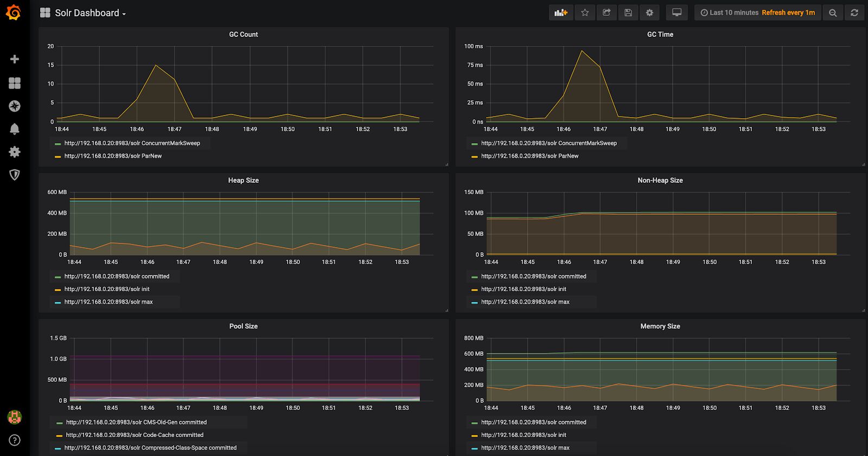Screen dimensions: 868x456
Task: Open the Create plus menu in sidebar
Action: click(x=15, y=59)
